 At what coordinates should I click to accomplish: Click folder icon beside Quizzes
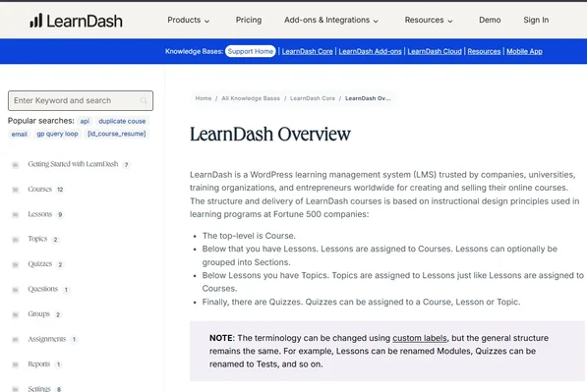(16, 265)
